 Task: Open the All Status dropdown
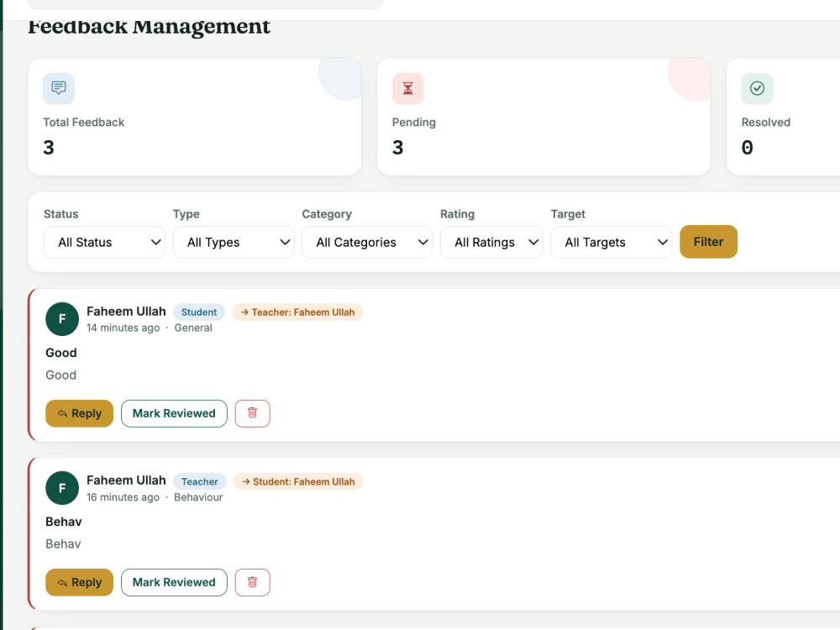coord(104,242)
